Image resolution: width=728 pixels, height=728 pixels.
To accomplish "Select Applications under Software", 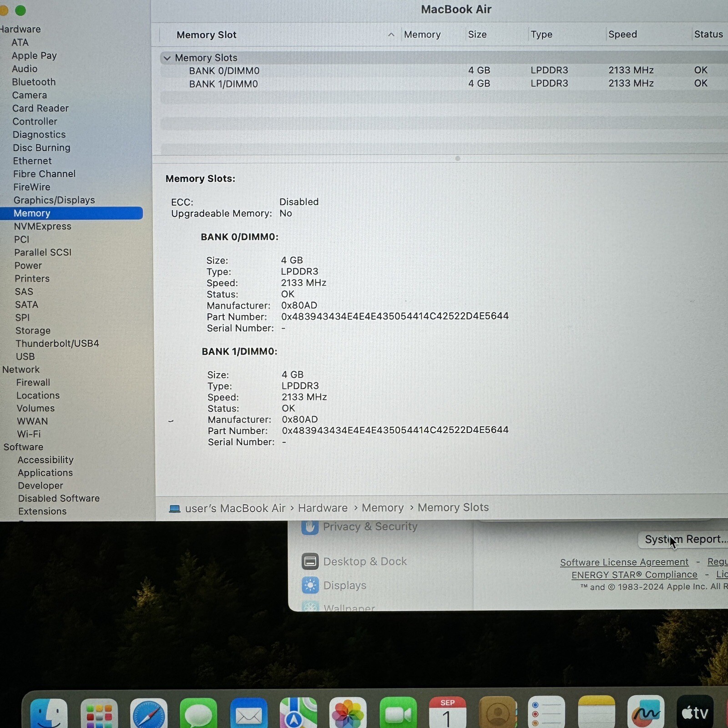I will [x=45, y=473].
